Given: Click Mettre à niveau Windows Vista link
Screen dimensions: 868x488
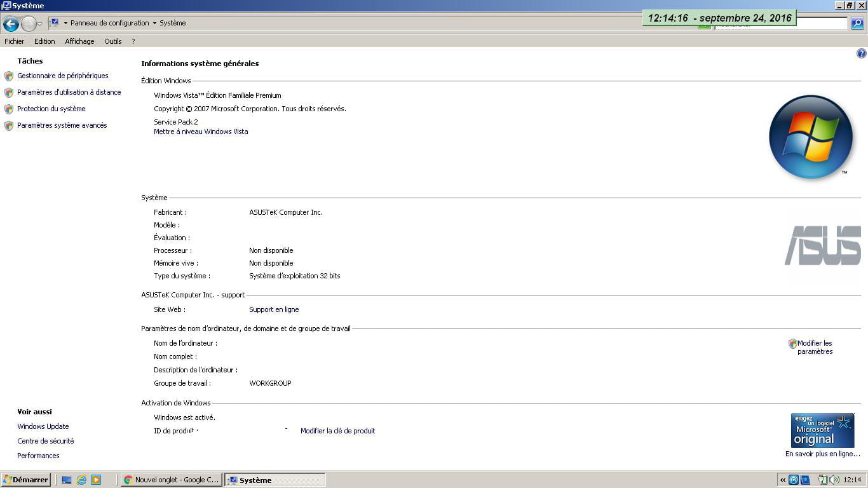Looking at the screenshot, I should click(201, 132).
